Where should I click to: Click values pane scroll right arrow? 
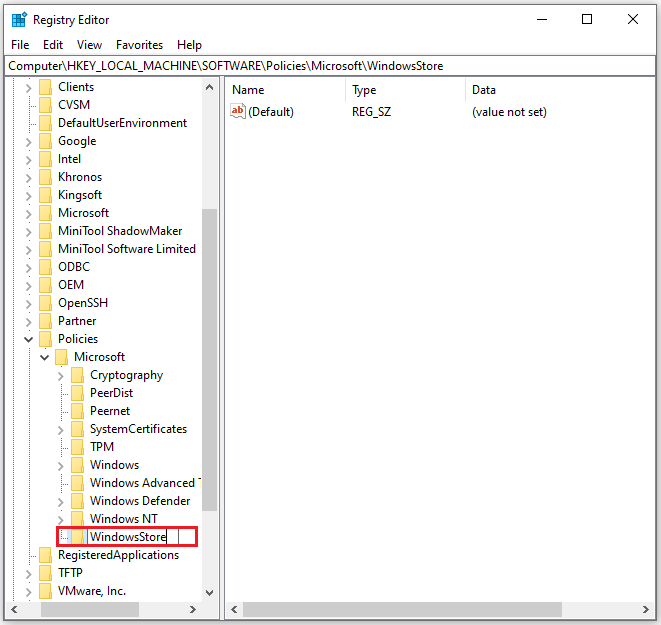[645, 609]
